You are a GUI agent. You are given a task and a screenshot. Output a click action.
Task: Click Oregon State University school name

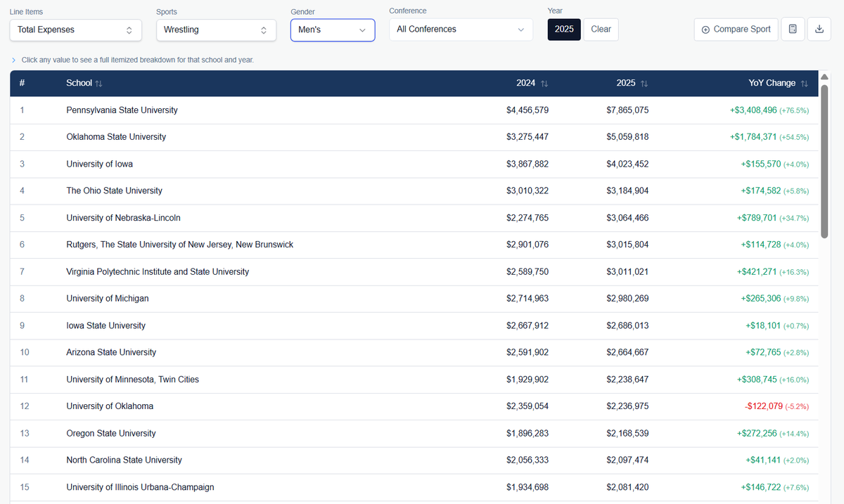pyautogui.click(x=111, y=433)
